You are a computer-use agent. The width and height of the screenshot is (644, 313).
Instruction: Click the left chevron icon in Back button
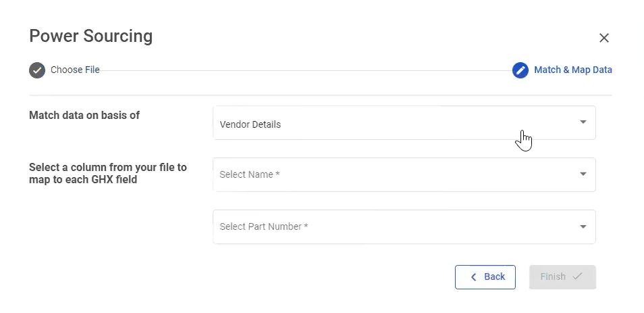(x=473, y=277)
